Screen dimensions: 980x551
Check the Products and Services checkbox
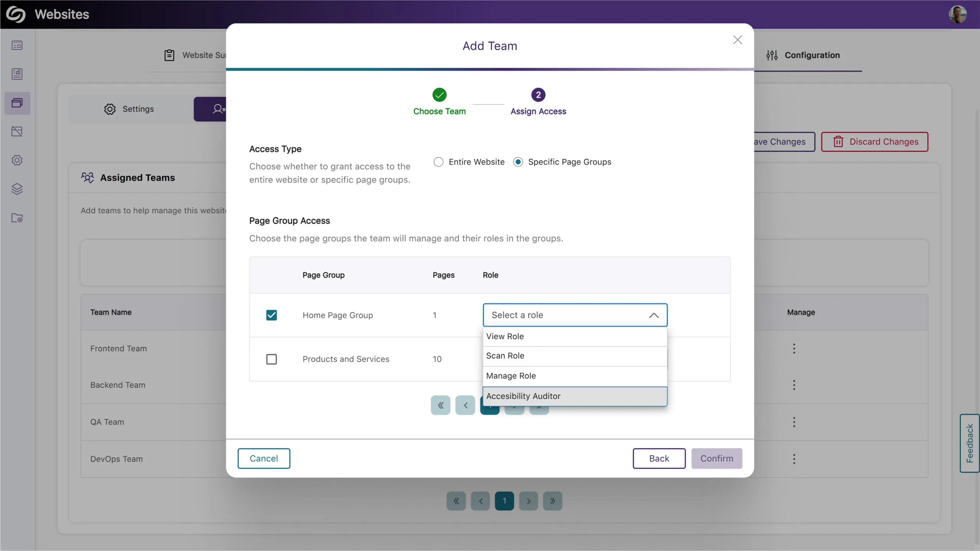coord(271,359)
